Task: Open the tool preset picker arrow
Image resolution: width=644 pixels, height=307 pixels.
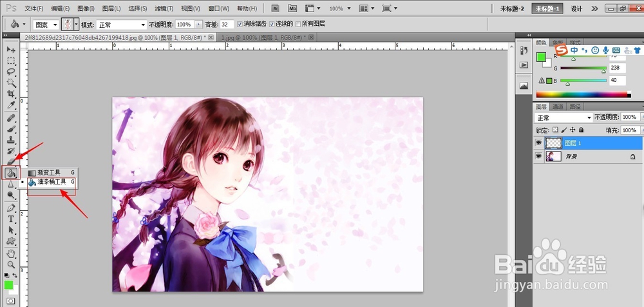Action: click(24, 25)
